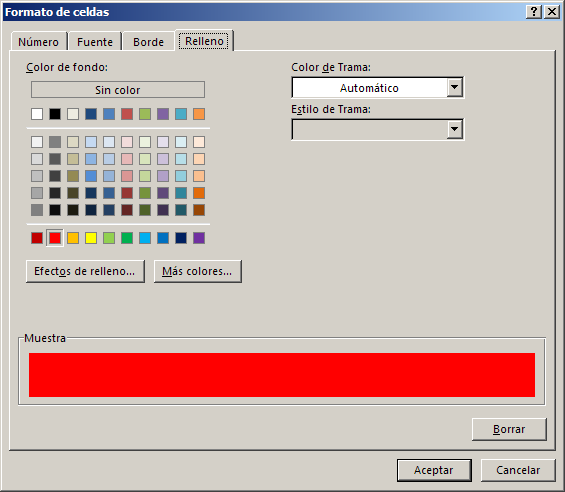Switch to the Número tab
The width and height of the screenshot is (565, 492).
[39, 42]
